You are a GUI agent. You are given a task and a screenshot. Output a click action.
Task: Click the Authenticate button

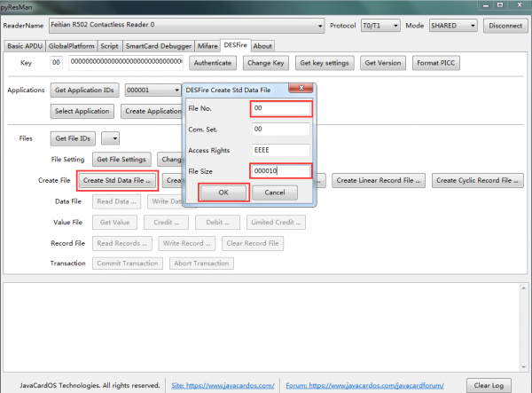[213, 63]
